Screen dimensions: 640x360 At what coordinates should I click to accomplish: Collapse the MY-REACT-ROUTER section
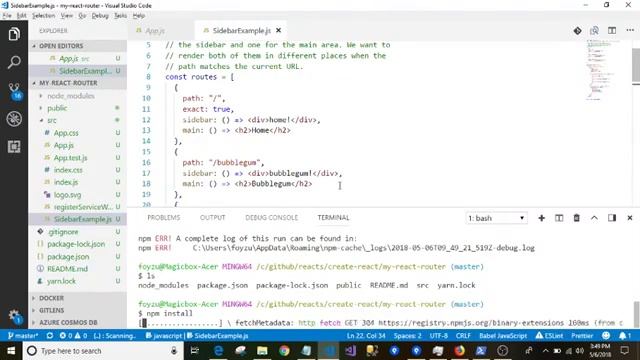(x=78, y=83)
